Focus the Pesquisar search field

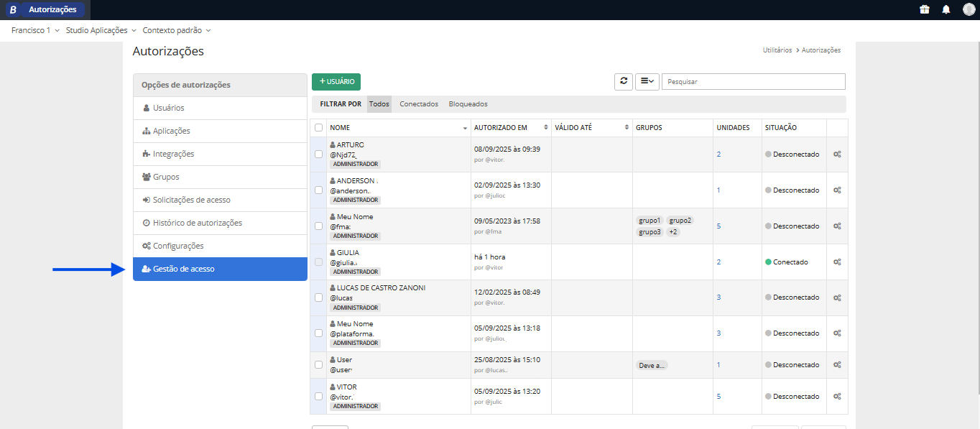point(753,82)
